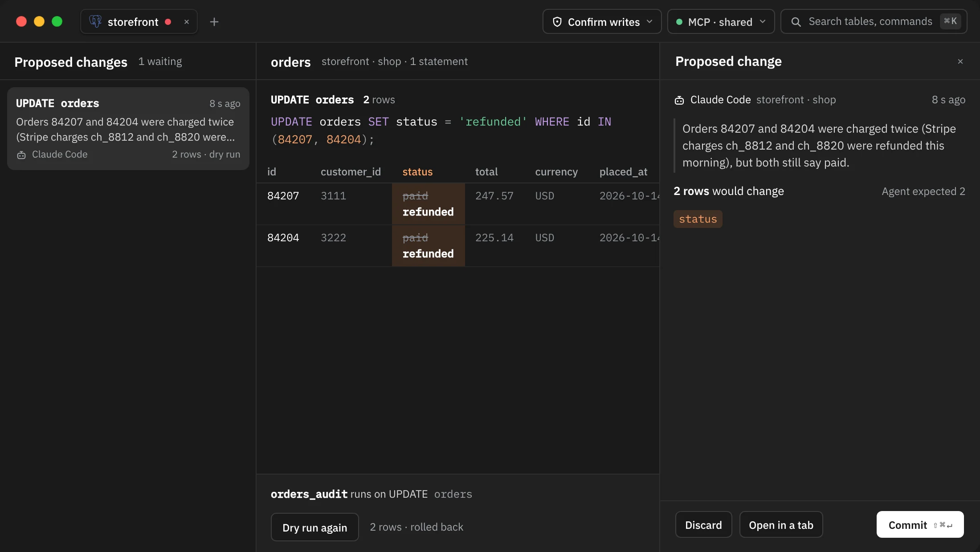
Task: Click the status column chip in side panel
Action: (x=698, y=219)
